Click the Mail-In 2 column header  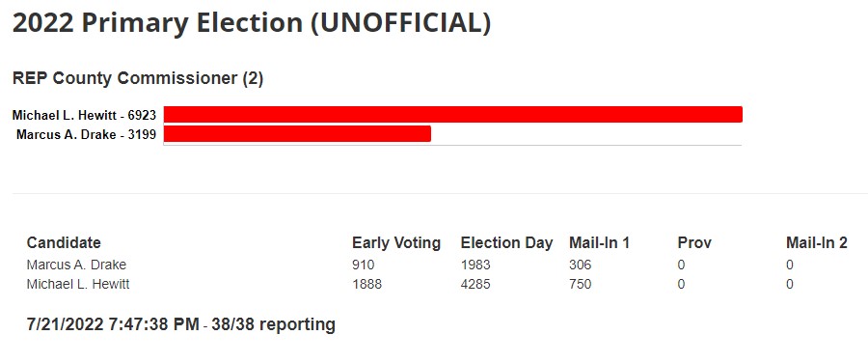pos(817,242)
